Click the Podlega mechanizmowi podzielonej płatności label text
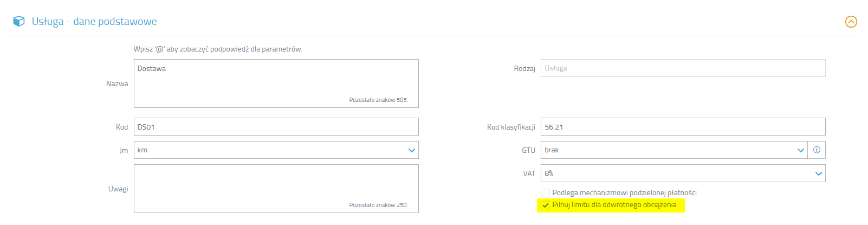This screenshot has height=225, width=868. click(x=624, y=193)
